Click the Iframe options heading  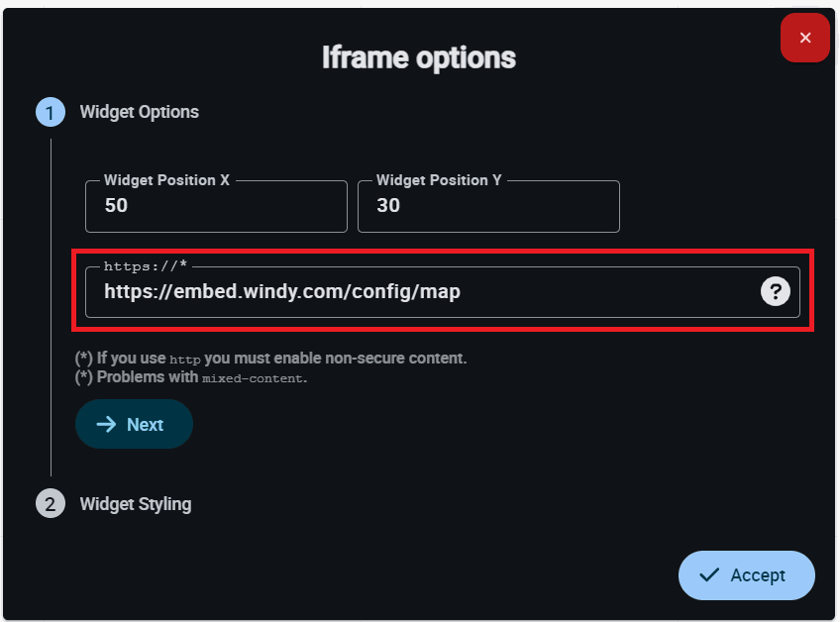[419, 57]
